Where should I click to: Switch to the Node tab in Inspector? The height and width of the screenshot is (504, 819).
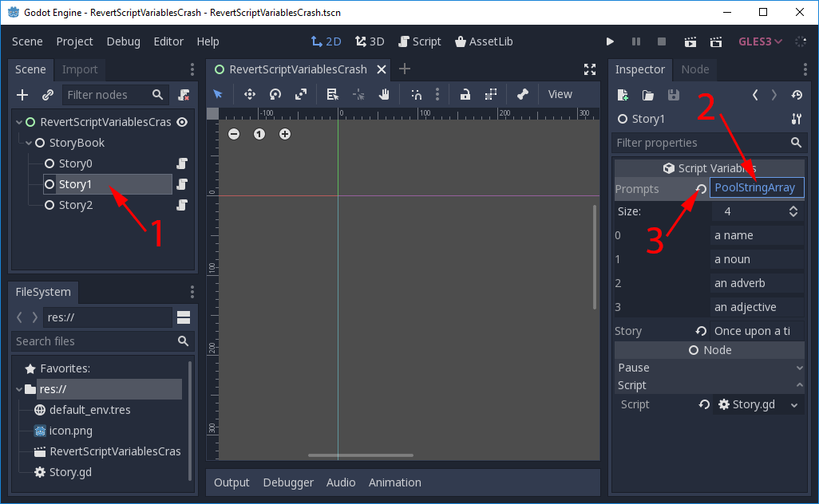point(694,69)
